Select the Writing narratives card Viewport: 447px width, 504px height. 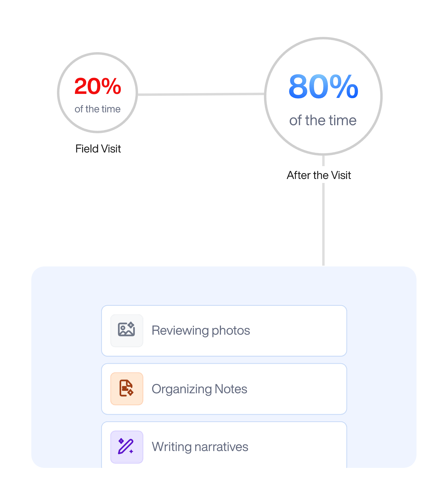pyautogui.click(x=224, y=445)
